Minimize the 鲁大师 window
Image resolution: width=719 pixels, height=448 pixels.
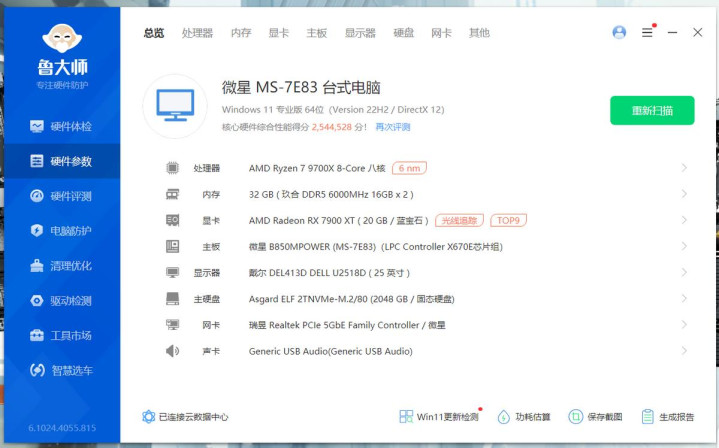tap(672, 33)
